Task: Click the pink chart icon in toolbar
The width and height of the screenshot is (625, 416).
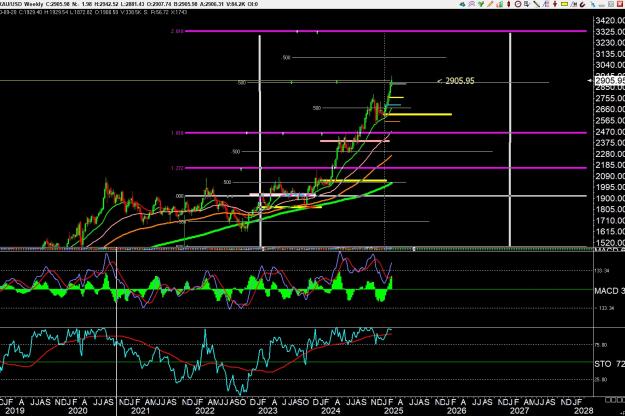Action: (472, 4)
